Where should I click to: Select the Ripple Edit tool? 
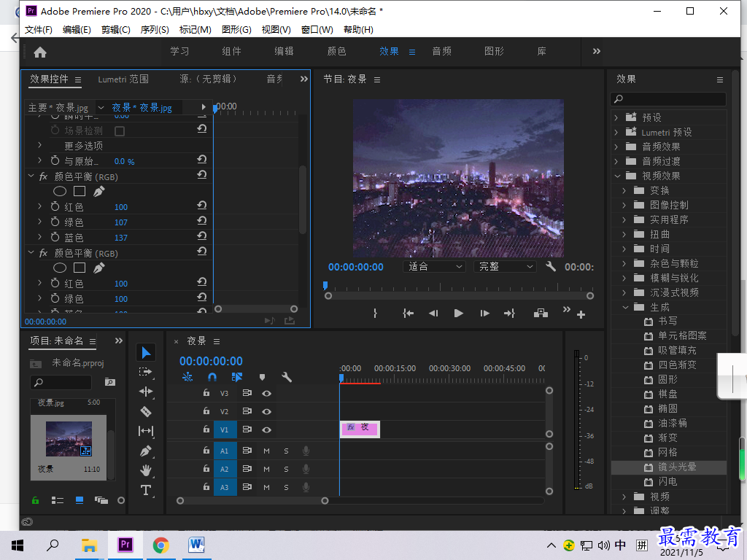coord(146,392)
